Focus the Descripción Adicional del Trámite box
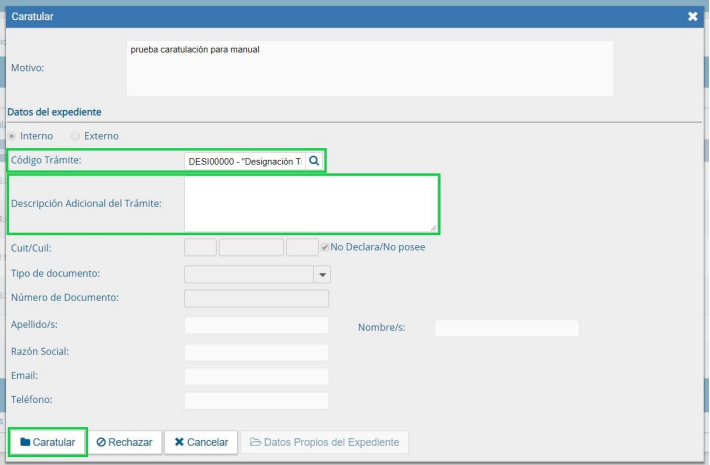710x465 pixels. tap(310, 204)
